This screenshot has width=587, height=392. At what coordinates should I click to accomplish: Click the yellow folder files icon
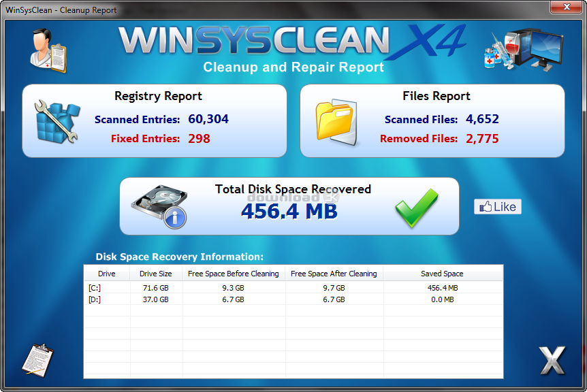click(336, 122)
